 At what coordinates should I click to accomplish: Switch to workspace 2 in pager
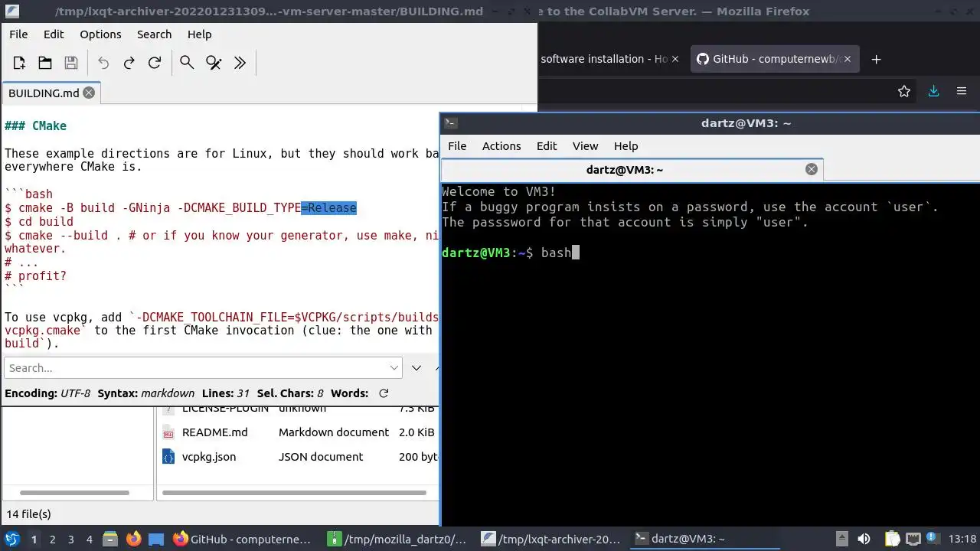[53, 540]
